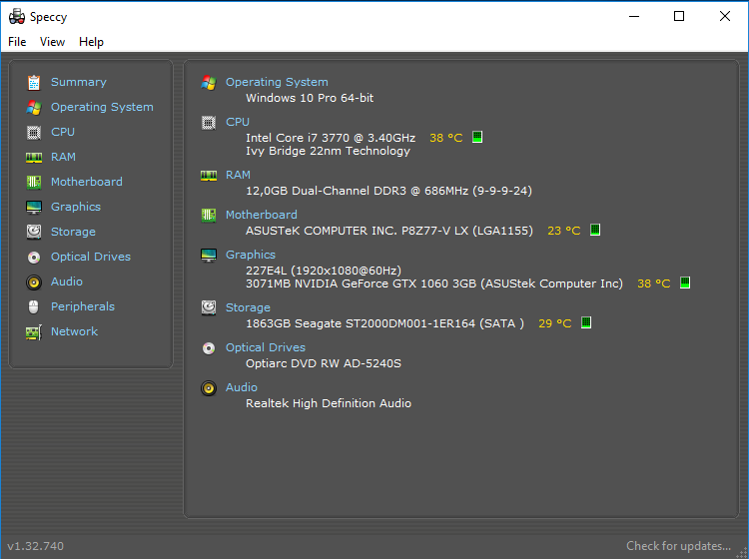Click the Audio speaker icon in sidebar
This screenshot has height=560, width=749.
point(34,281)
